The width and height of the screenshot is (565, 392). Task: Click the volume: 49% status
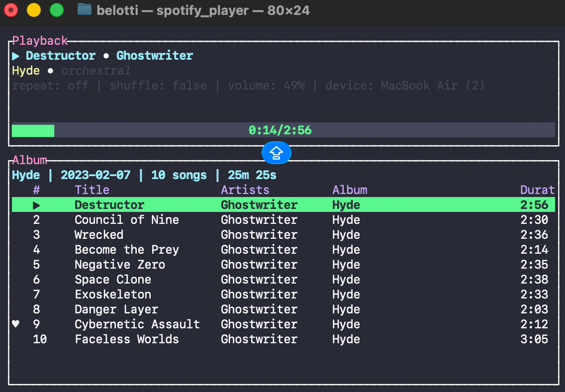tap(266, 86)
